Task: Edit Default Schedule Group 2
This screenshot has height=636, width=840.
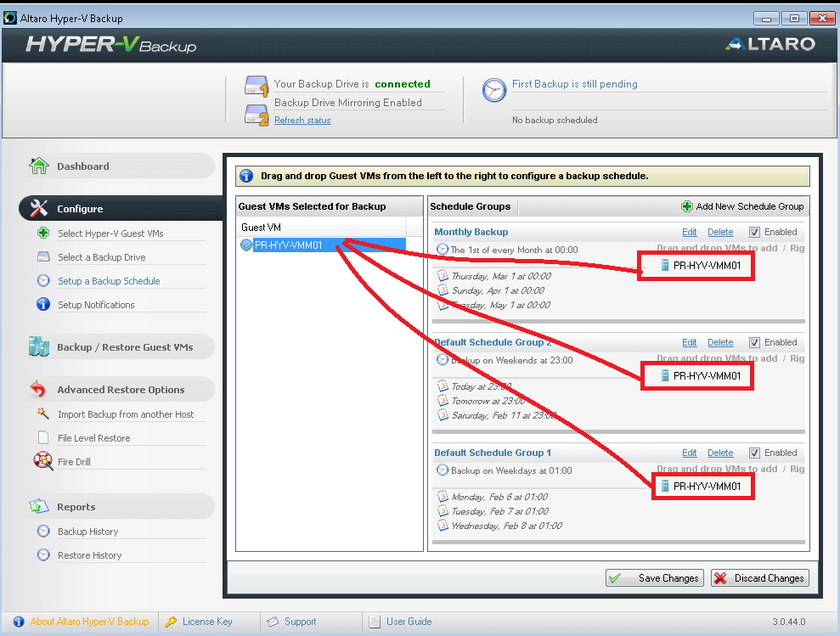Action: tap(690, 342)
